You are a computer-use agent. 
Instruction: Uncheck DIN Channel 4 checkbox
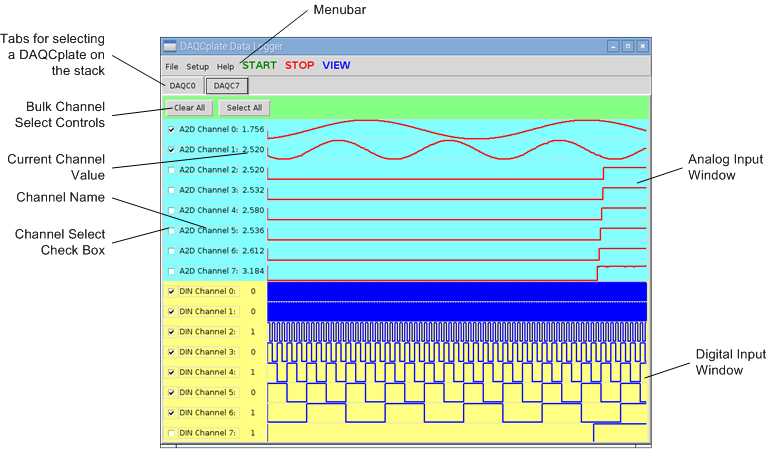(171, 372)
